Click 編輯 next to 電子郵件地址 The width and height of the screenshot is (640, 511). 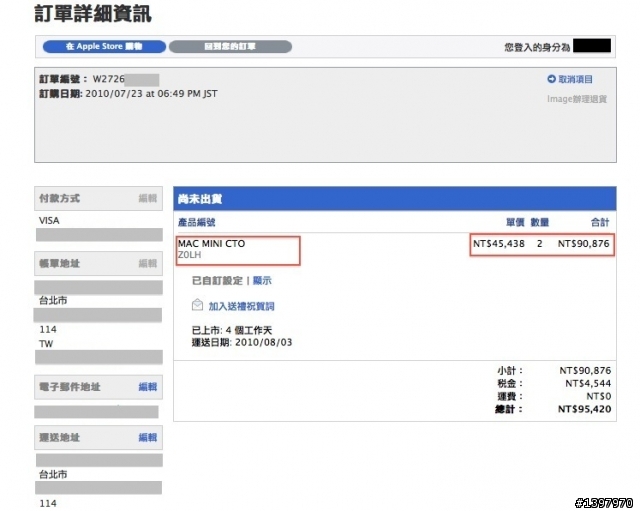pyautogui.click(x=147, y=387)
